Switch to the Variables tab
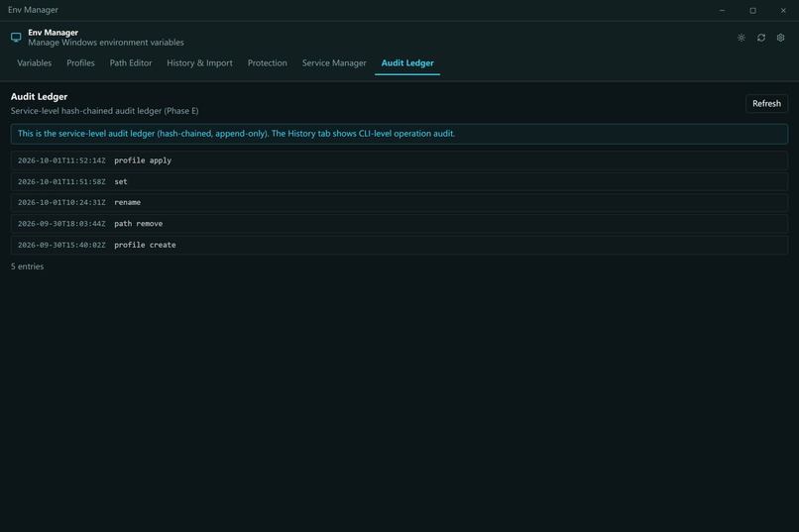Image resolution: width=799 pixels, height=532 pixels. click(x=34, y=63)
